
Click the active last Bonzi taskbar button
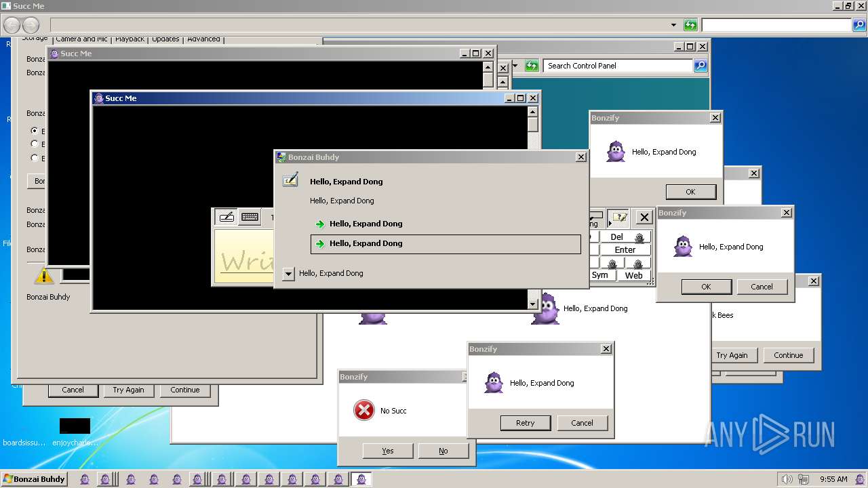(361, 479)
